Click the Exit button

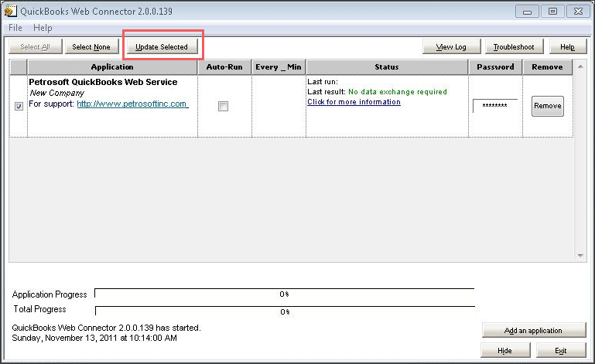pos(561,350)
